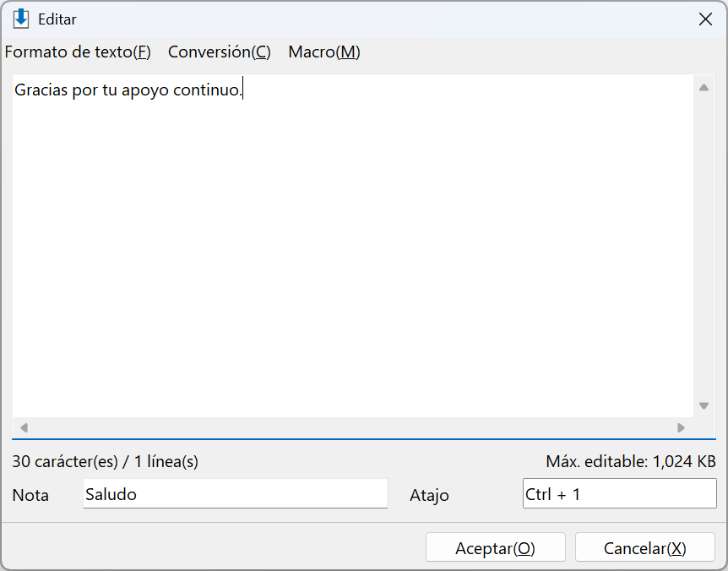Click the 'Máx. editable: 1,024 KB' label
Viewport: 728px width, 571px height.
631,461
